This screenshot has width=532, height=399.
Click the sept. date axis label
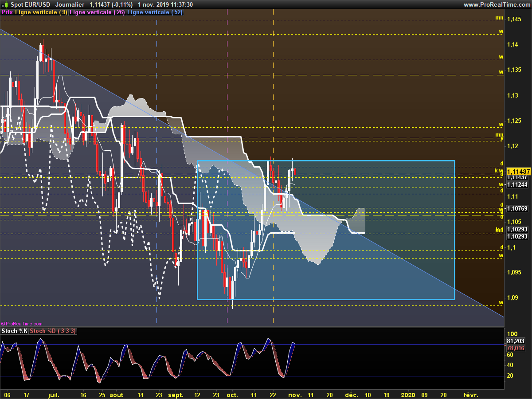[176, 394]
